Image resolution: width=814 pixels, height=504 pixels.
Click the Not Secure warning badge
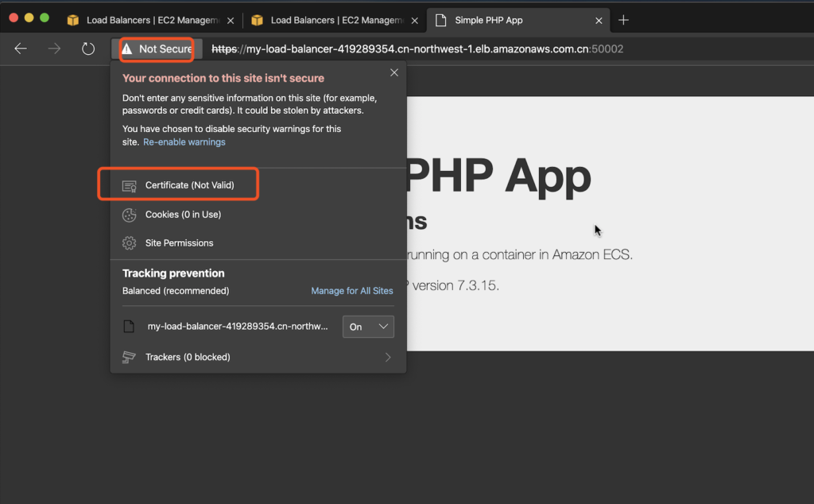pos(157,48)
